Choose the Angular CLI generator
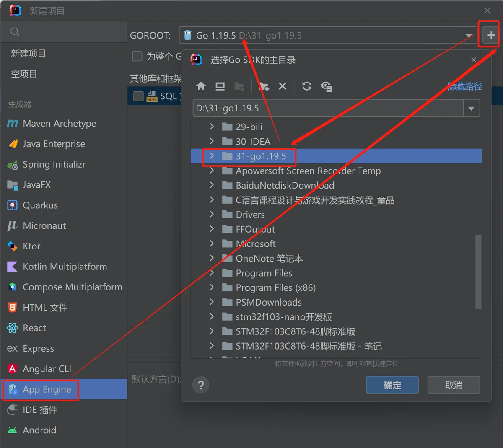 63,369
